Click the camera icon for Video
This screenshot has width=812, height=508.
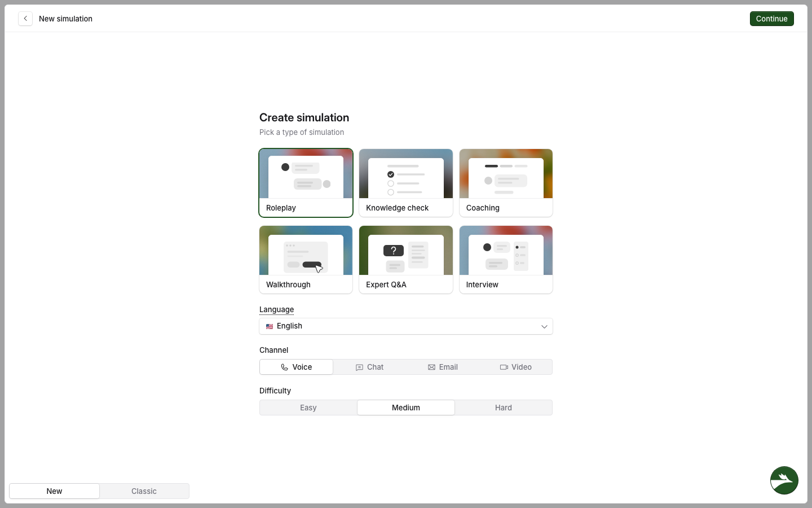click(504, 367)
